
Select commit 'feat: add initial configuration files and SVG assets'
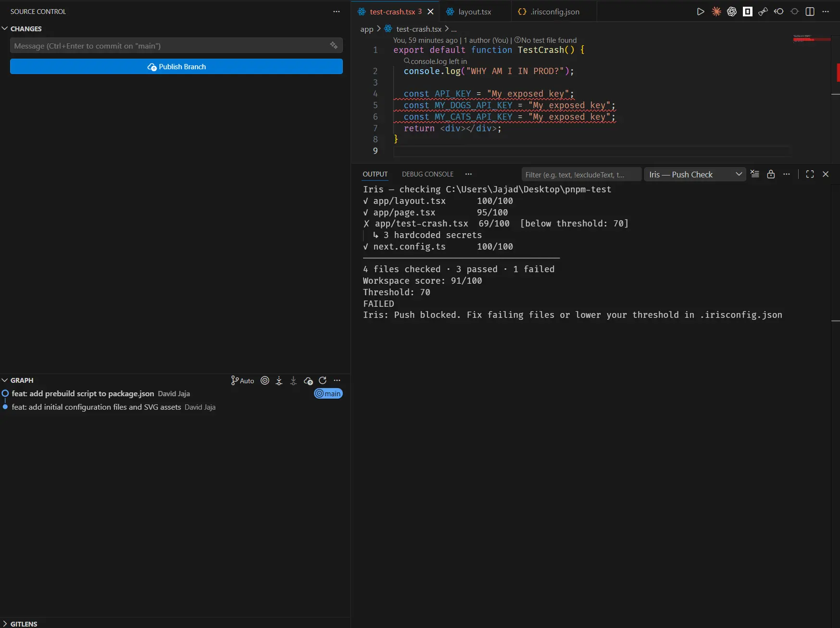[96, 407]
